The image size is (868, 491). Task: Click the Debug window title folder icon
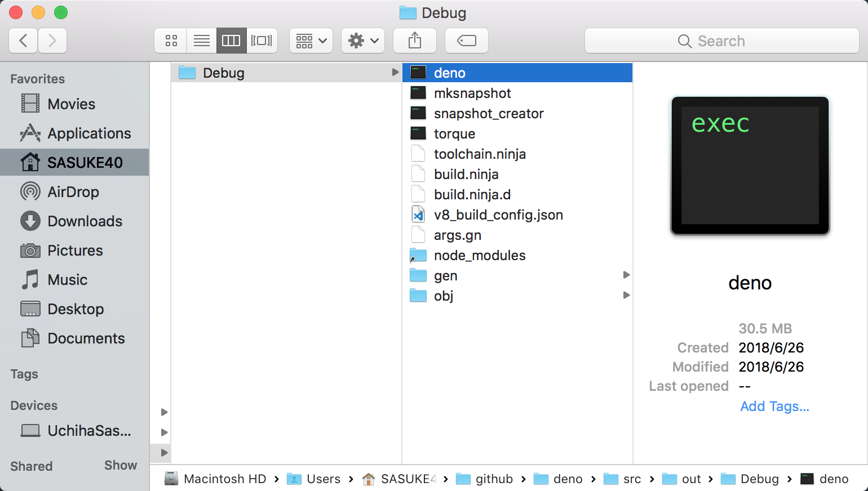[408, 12]
